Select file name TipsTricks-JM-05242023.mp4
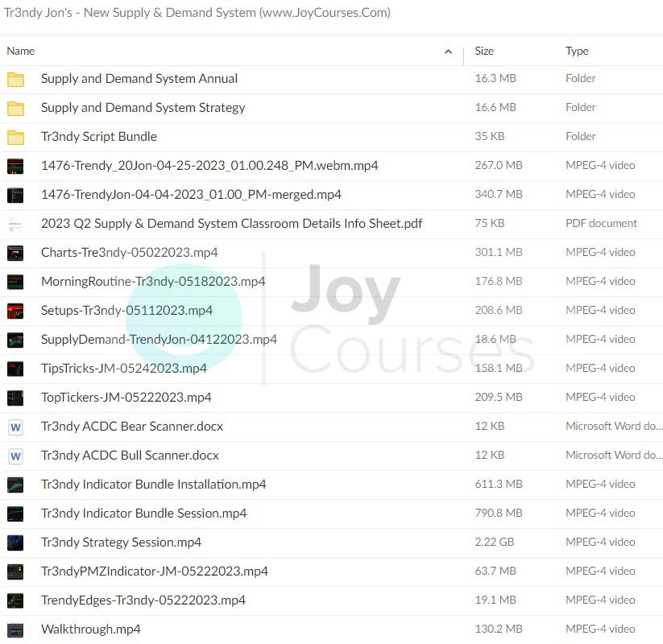The height and width of the screenshot is (644, 663). click(x=124, y=369)
